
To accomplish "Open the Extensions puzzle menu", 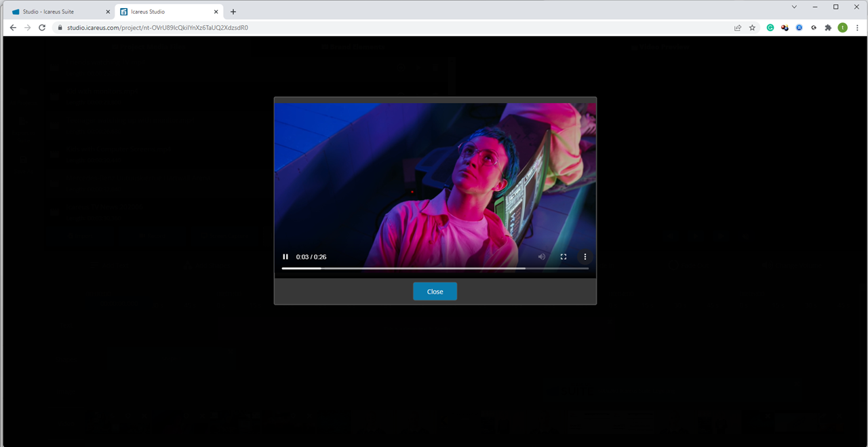I will [828, 28].
